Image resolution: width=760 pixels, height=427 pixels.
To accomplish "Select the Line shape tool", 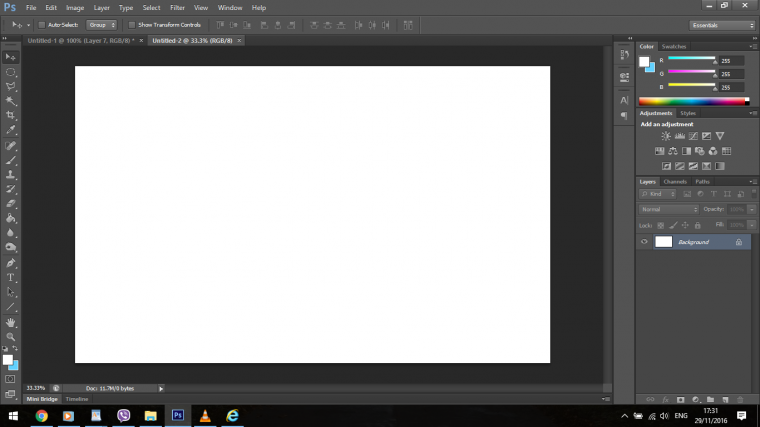I will 10,307.
